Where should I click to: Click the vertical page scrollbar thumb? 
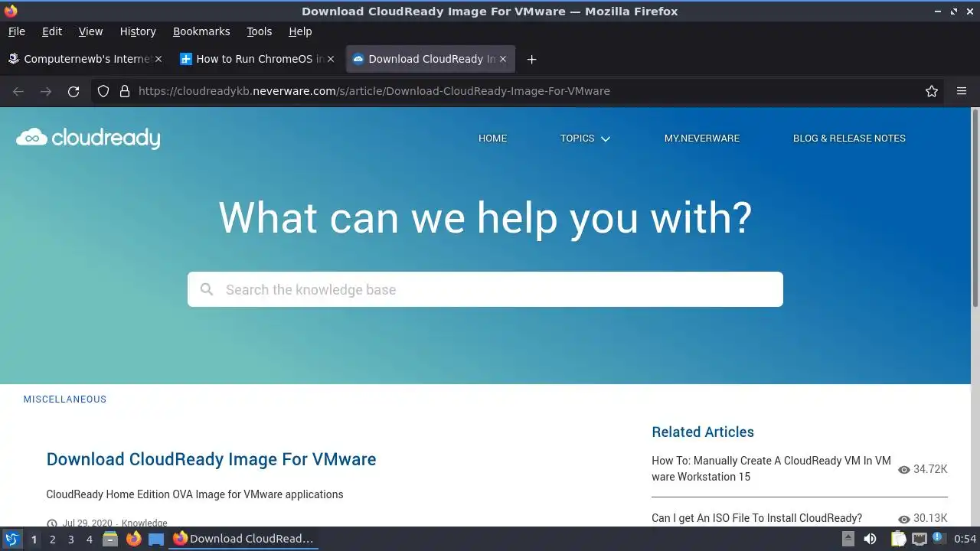tap(975, 208)
